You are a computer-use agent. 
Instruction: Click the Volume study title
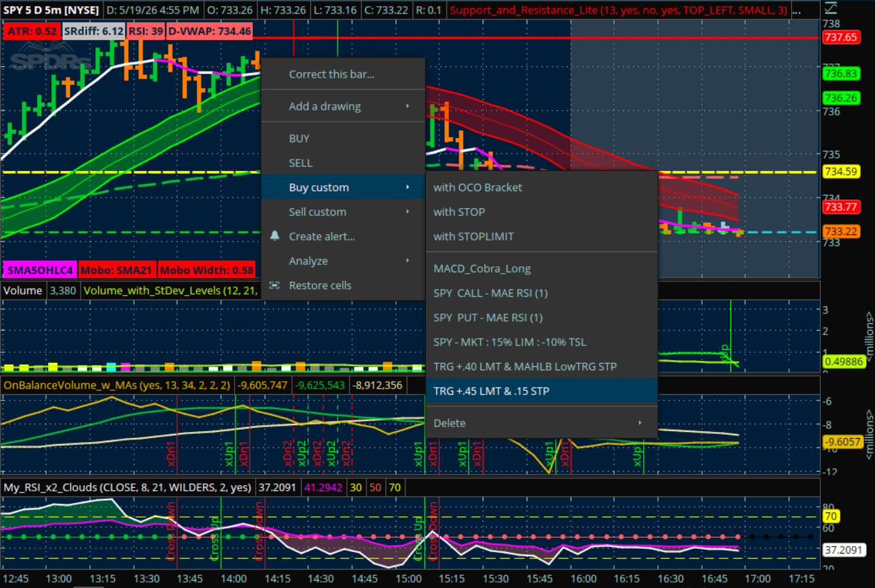[x=22, y=291]
